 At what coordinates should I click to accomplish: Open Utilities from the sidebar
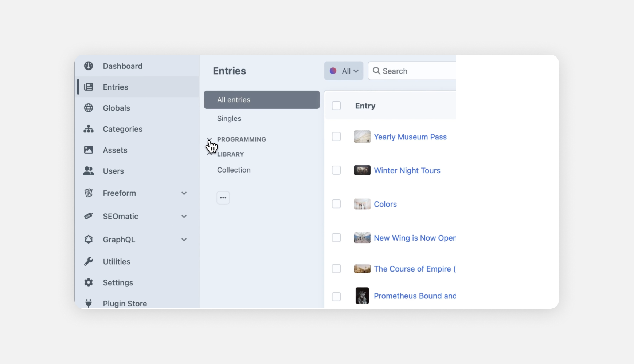pyautogui.click(x=137, y=261)
